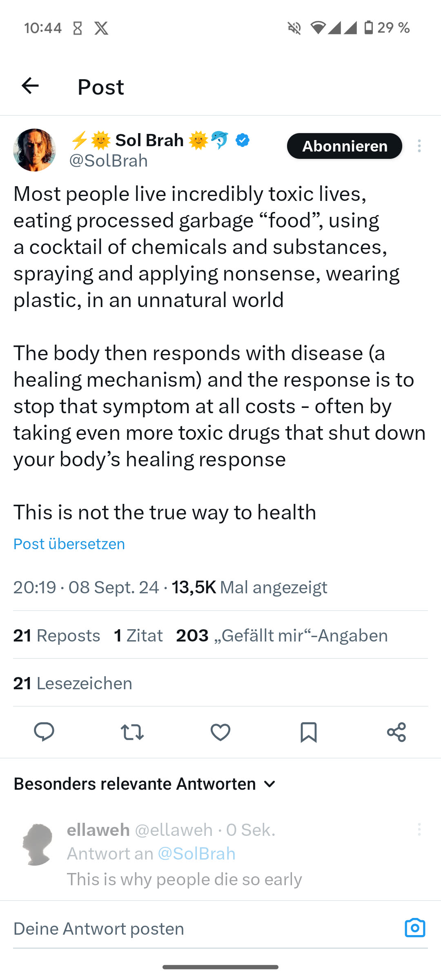The image size is (441, 980).
Task: Open the share icon menu
Action: pos(396,732)
